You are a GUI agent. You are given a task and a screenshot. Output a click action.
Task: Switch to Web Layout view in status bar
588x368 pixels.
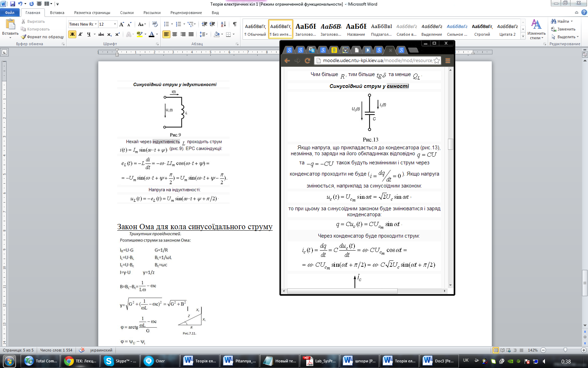click(509, 350)
